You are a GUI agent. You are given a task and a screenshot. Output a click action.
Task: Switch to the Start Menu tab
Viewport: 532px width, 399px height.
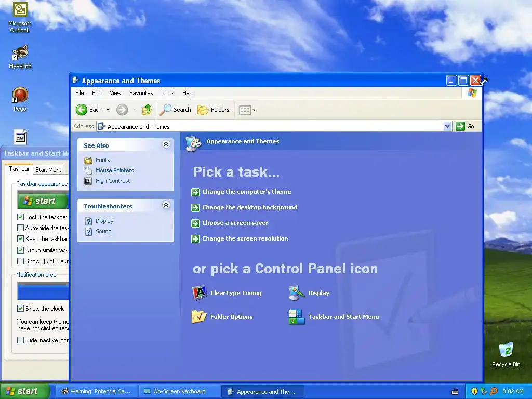49,170
